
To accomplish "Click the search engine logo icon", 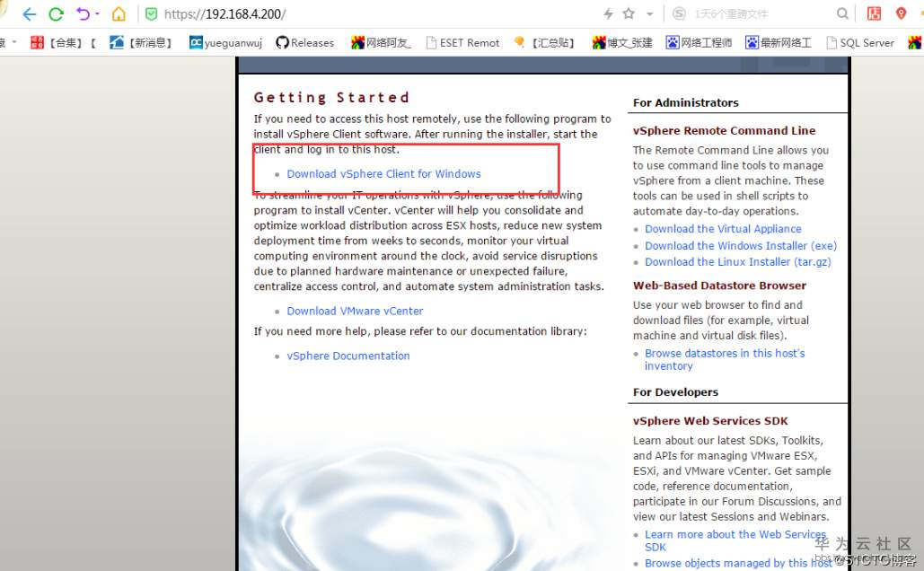I will point(679,13).
